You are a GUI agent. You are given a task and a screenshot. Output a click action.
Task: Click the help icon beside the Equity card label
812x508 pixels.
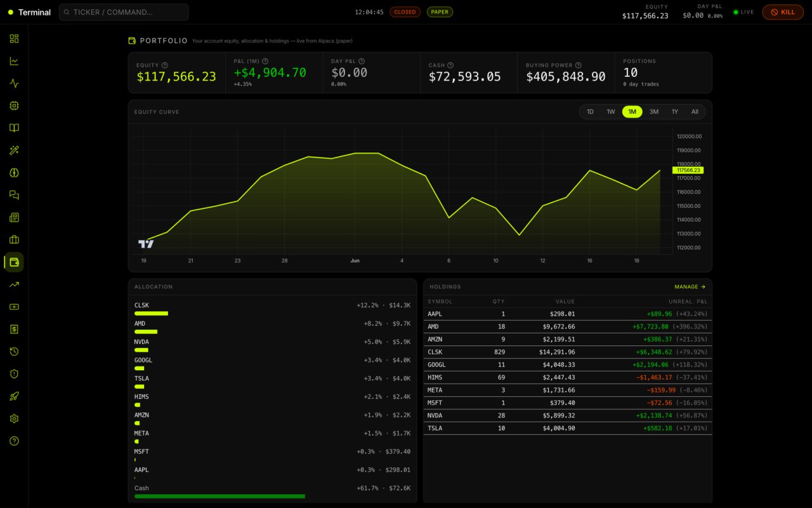click(165, 65)
